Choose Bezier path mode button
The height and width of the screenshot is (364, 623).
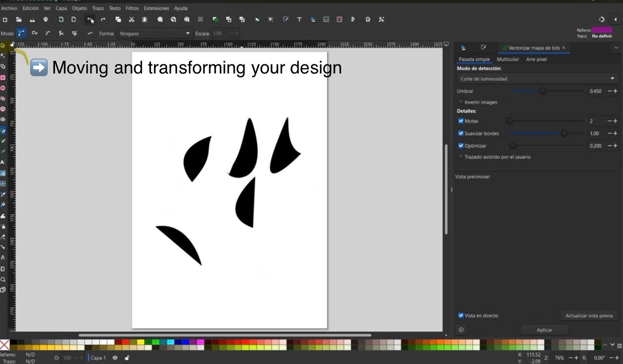coord(21,33)
